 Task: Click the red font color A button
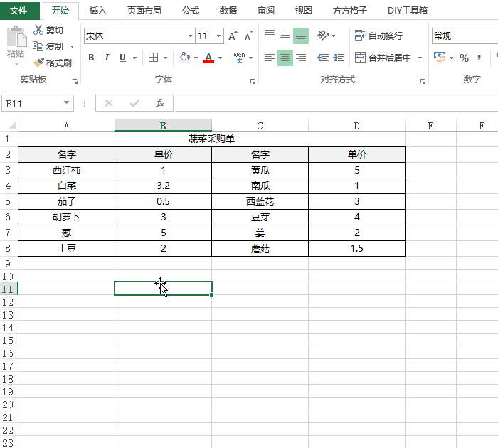point(208,58)
